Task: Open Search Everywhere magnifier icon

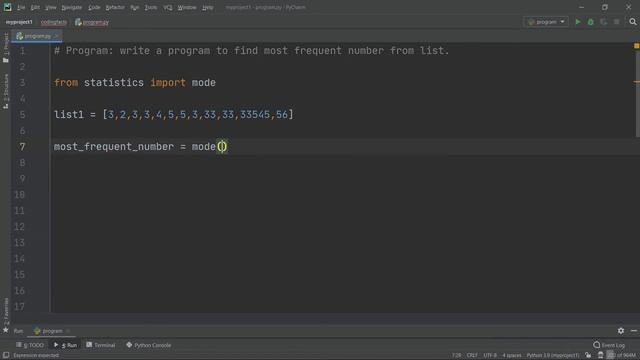Action: [633, 22]
